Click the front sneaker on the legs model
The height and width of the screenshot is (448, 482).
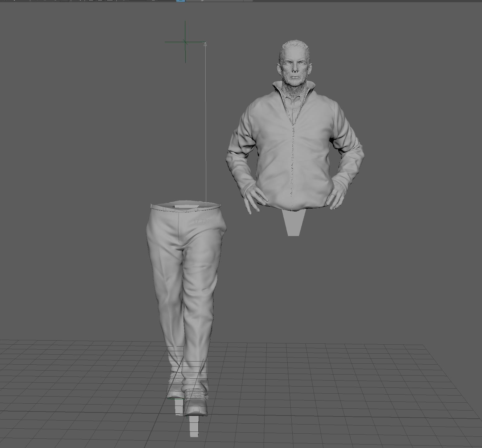[x=195, y=402]
